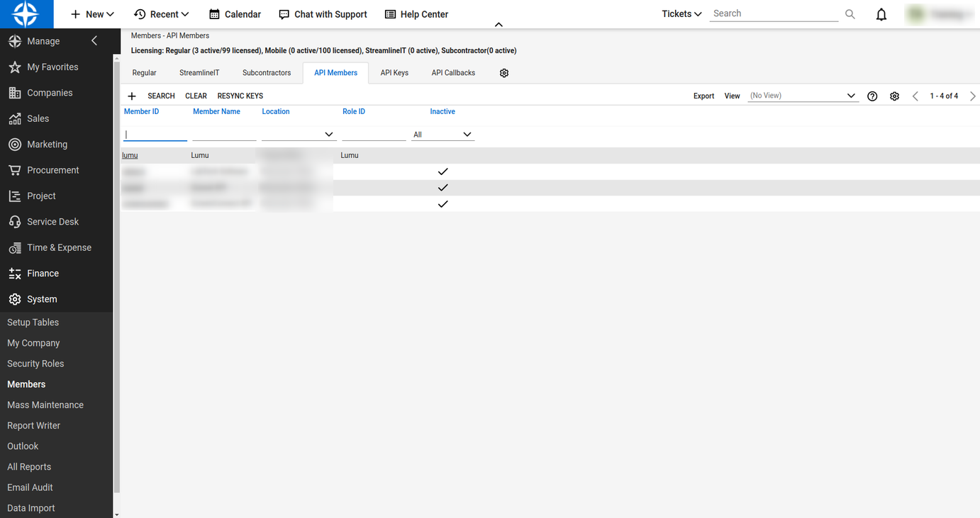Viewport: 980px width, 518px height.
Task: Click the Member ID filter input field
Action: pyautogui.click(x=155, y=135)
